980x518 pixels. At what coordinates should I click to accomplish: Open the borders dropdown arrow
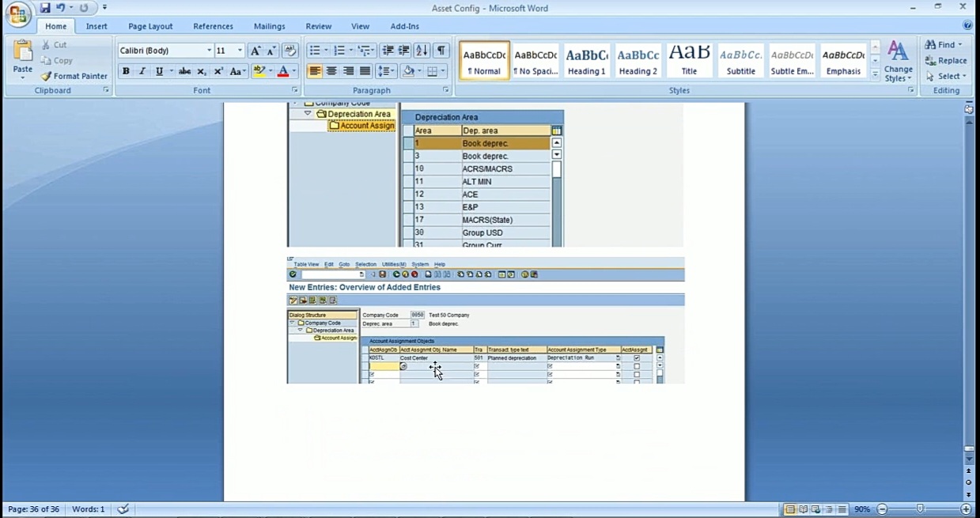(442, 71)
